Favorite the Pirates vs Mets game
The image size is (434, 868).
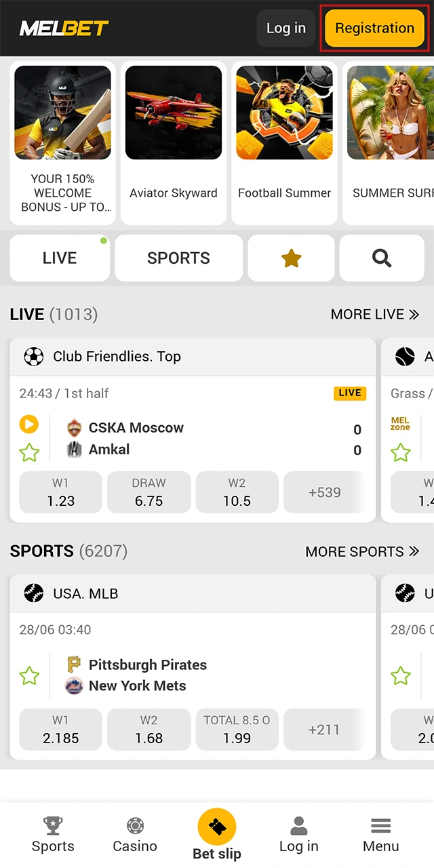click(x=29, y=675)
